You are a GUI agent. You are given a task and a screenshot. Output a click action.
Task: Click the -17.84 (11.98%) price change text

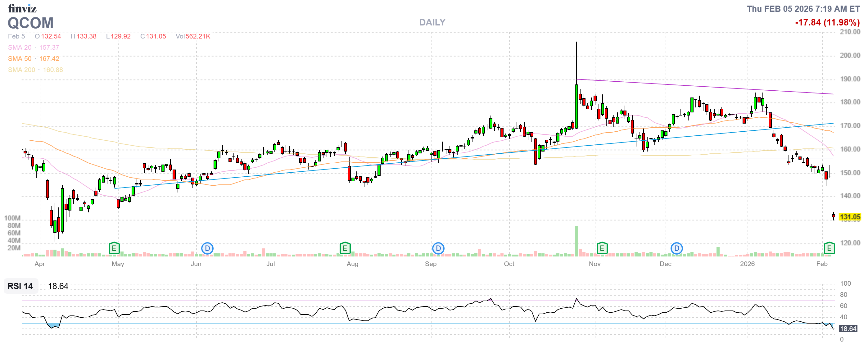(x=827, y=22)
